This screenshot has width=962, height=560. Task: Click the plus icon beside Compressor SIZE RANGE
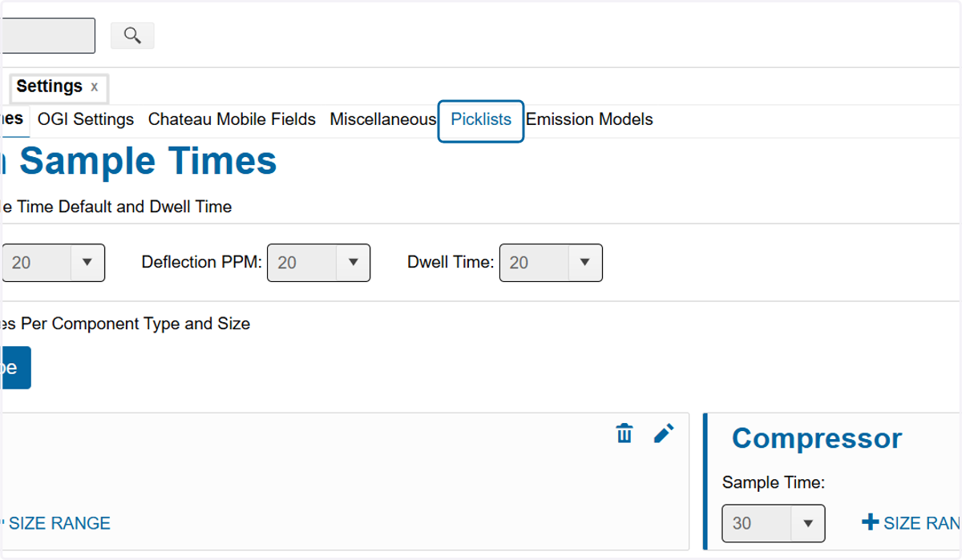pos(870,522)
